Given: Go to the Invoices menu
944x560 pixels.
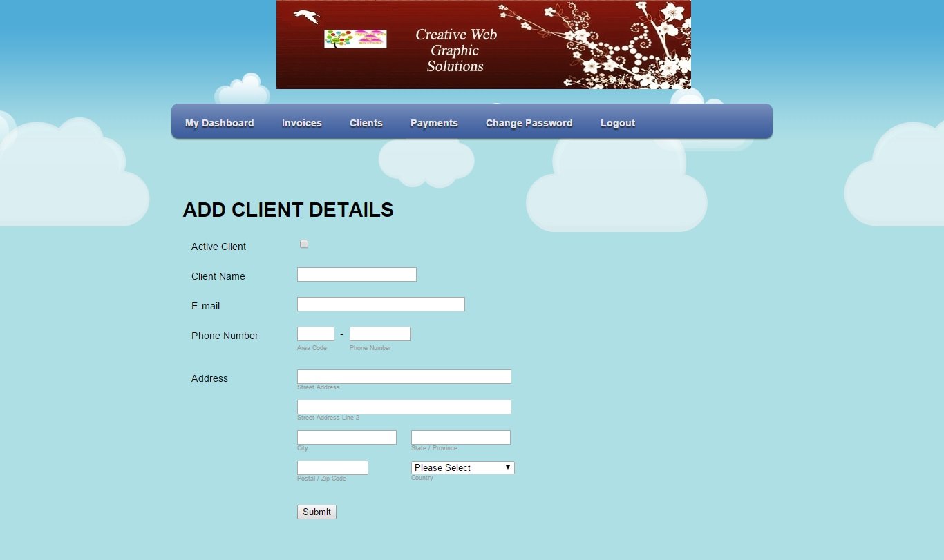Looking at the screenshot, I should [x=301, y=123].
